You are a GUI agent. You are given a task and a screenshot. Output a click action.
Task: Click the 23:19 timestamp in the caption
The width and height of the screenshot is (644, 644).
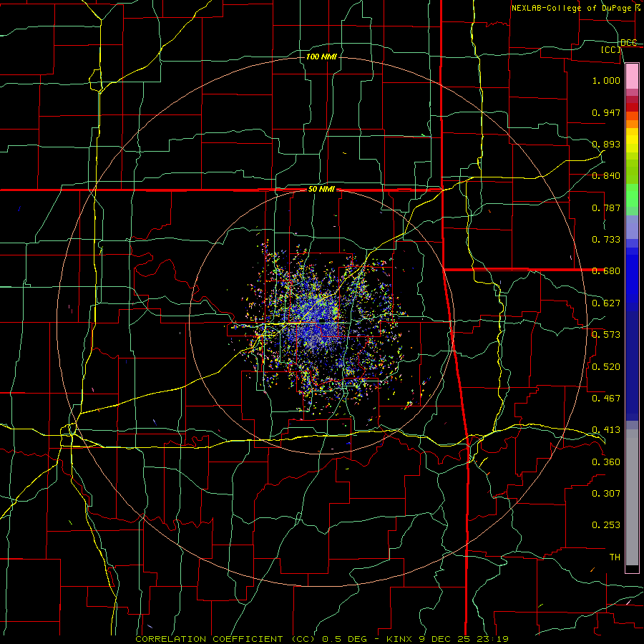click(492, 639)
